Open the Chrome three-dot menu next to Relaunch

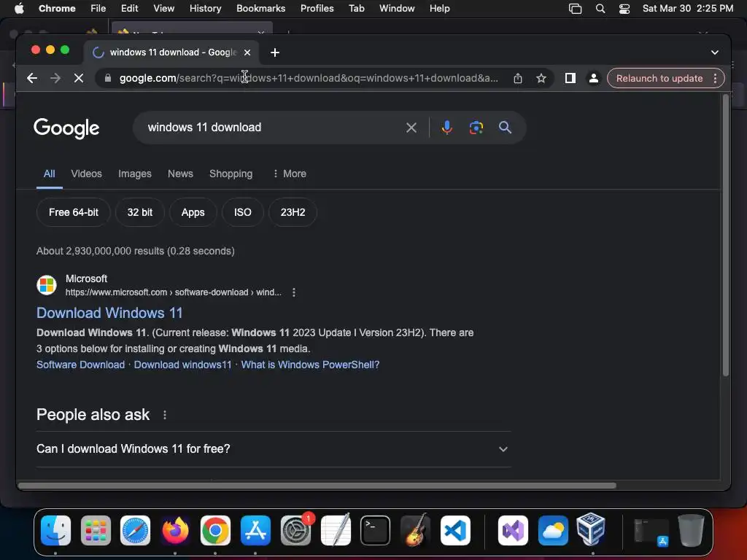[715, 78]
